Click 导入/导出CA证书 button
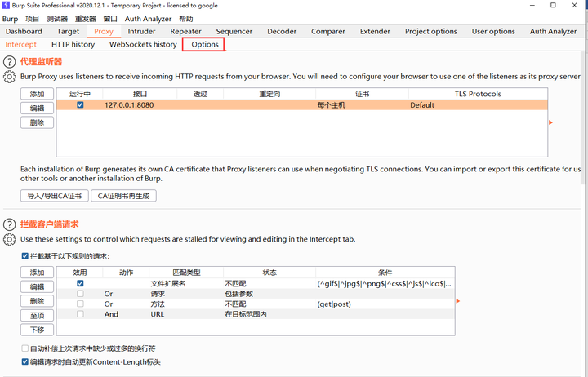The width and height of the screenshot is (588, 377). coord(55,196)
